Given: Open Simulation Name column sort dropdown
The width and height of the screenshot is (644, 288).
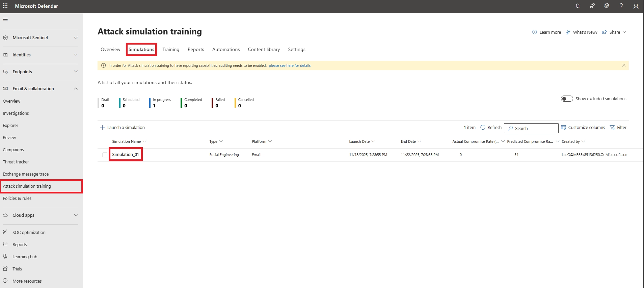Looking at the screenshot, I should point(144,141).
